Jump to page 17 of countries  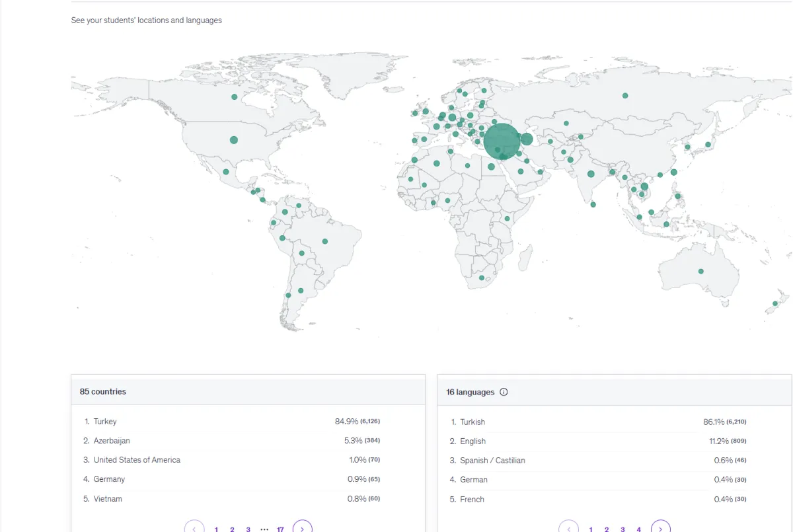pyautogui.click(x=280, y=529)
